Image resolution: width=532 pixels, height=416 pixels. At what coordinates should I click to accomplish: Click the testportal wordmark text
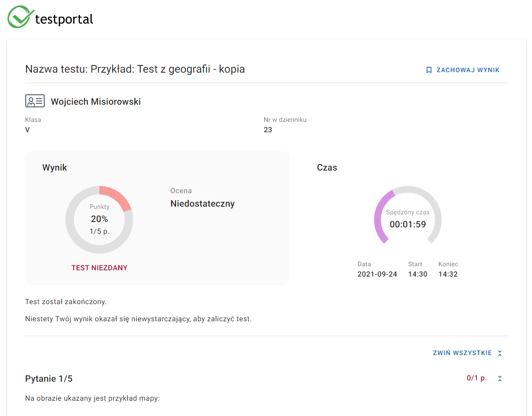tap(64, 19)
